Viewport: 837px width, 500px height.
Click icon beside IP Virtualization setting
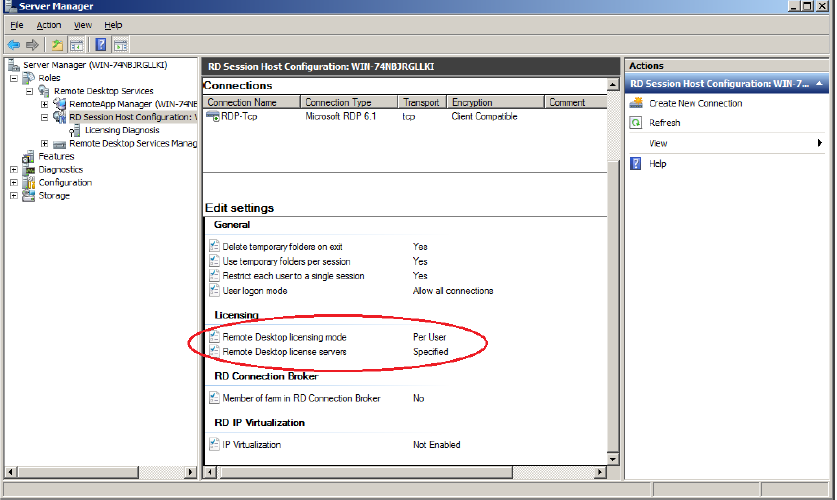[x=215, y=444]
